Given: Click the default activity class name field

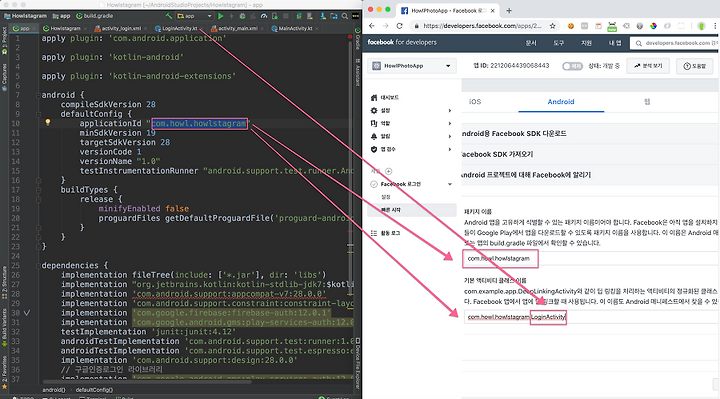Looking at the screenshot, I should click(x=592, y=317).
